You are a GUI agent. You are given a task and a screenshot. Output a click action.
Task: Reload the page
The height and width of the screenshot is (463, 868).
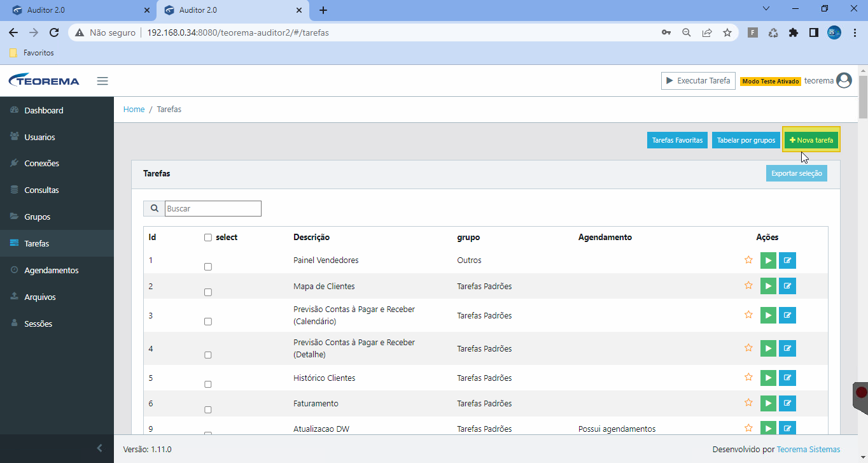(54, 32)
